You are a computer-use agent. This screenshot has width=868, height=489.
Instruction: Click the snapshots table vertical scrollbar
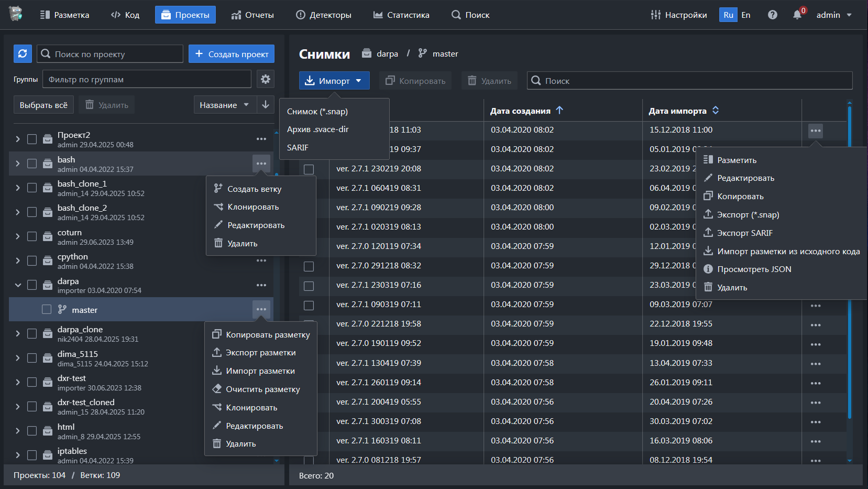pyautogui.click(x=849, y=262)
